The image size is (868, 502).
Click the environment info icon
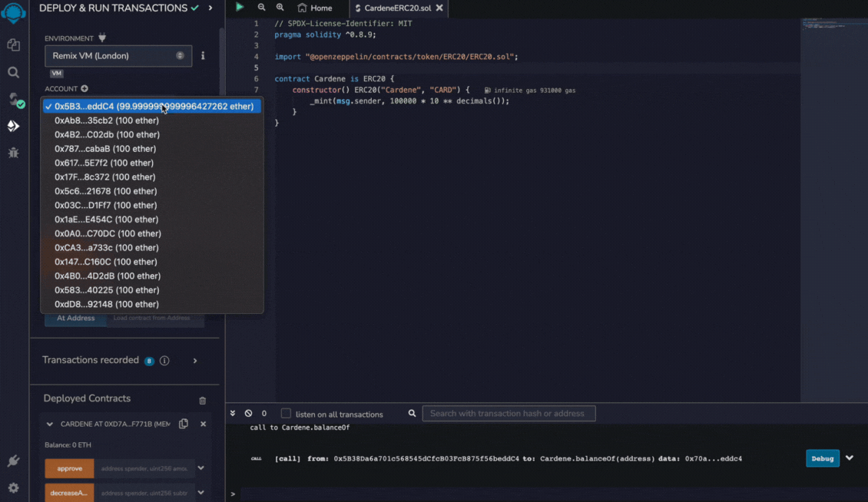[203, 56]
